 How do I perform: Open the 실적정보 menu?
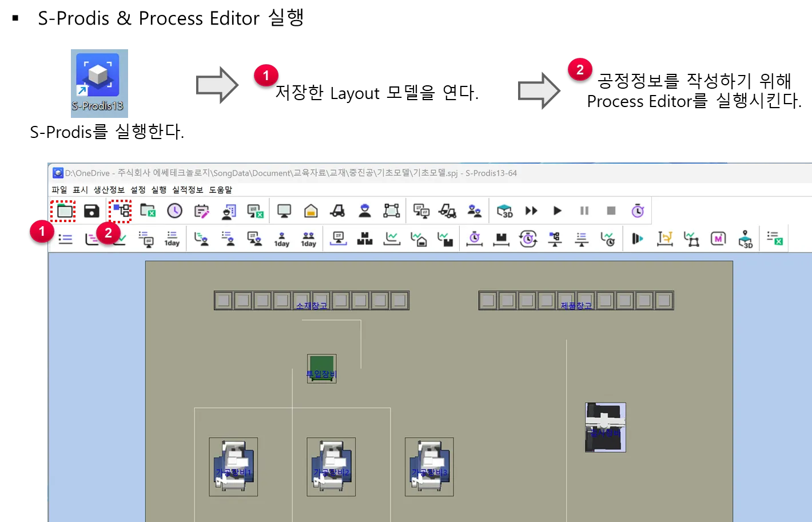click(x=188, y=189)
